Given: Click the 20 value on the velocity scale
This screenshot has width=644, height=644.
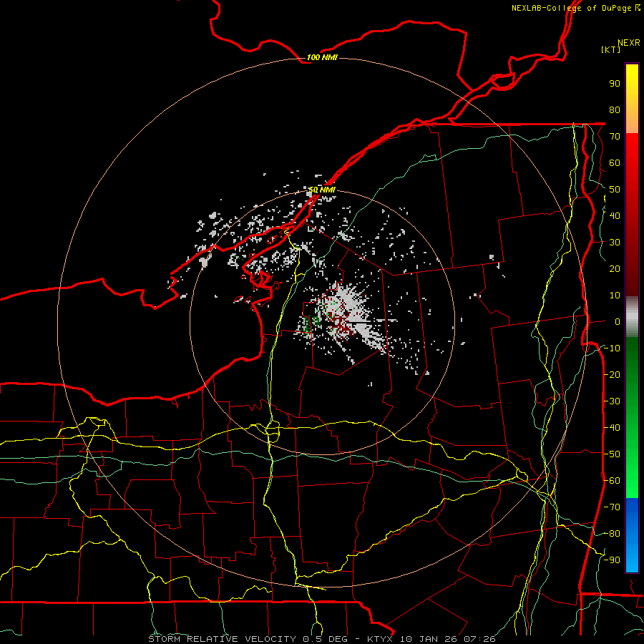Looking at the screenshot, I should pos(615,268).
